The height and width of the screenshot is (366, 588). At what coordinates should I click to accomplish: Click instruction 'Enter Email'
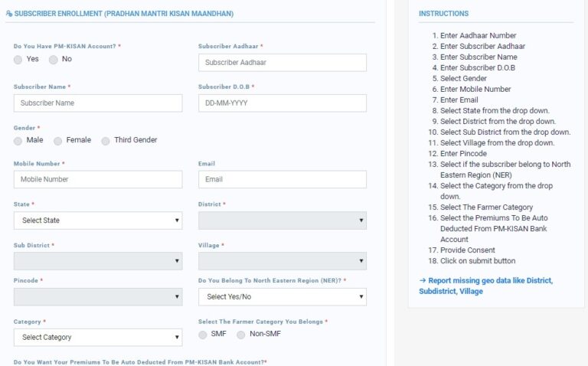(459, 100)
